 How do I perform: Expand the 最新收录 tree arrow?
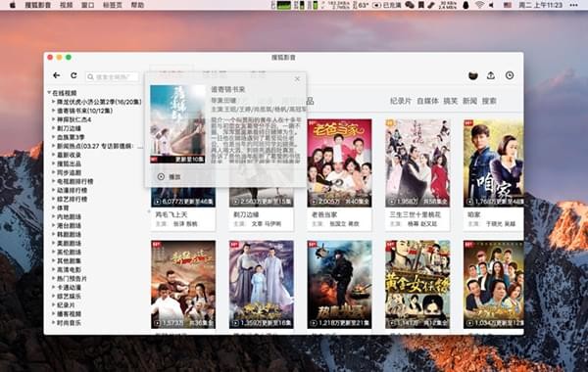coord(54,155)
